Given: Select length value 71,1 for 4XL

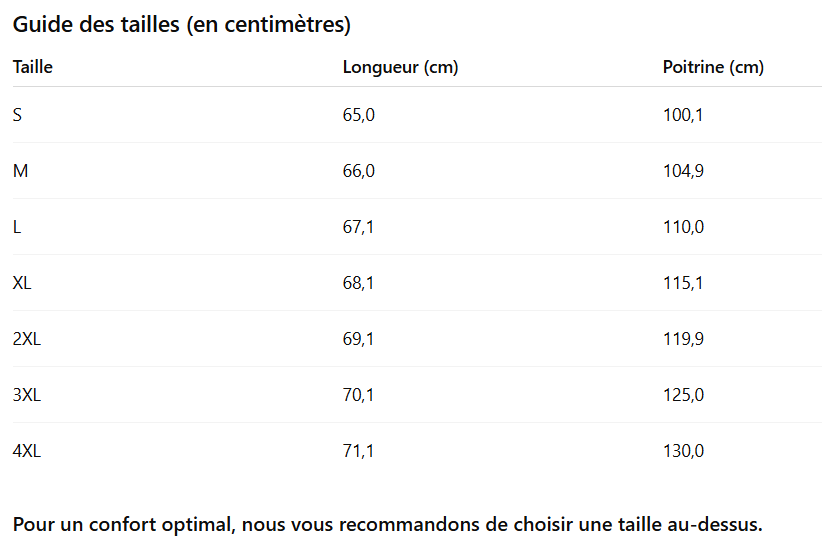Looking at the screenshot, I should pos(358,451).
